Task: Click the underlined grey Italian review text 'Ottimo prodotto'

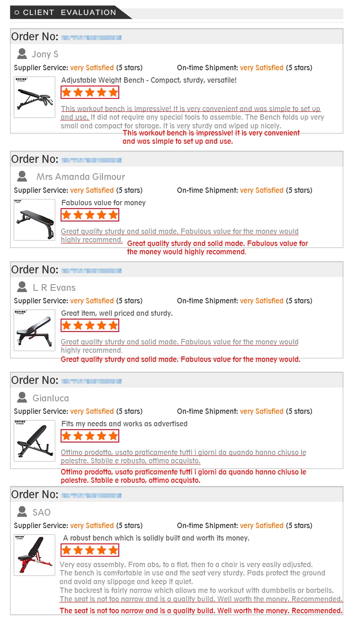Action: coord(183,457)
